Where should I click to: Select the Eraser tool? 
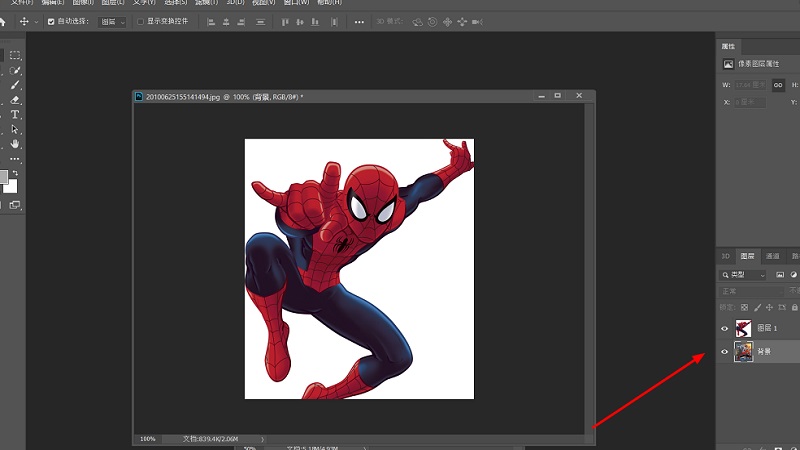click(x=15, y=100)
